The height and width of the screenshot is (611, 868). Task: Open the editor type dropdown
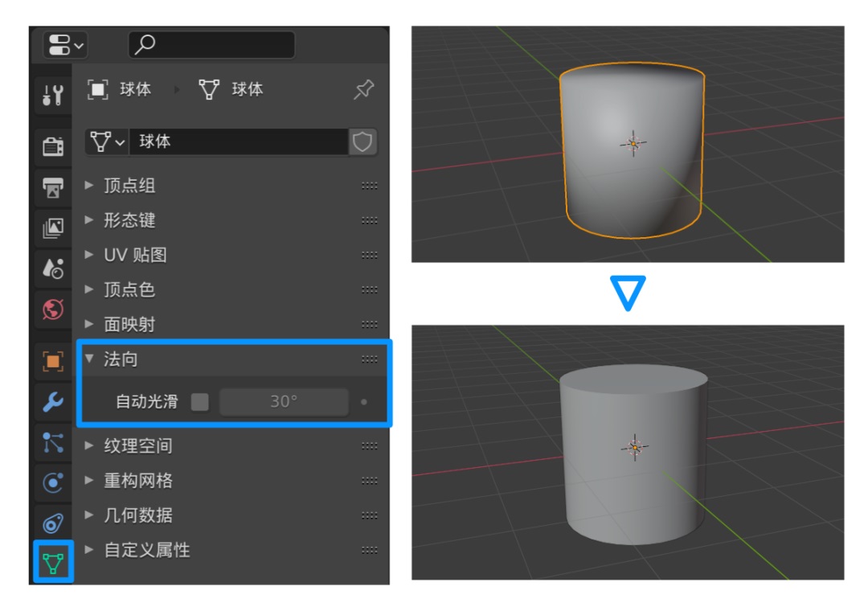tap(65, 45)
